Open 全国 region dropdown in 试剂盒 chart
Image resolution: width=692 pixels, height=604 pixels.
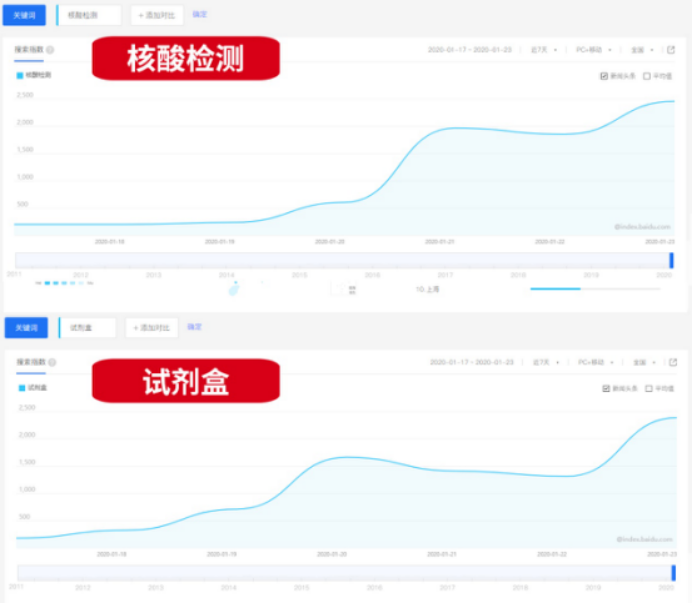644,362
